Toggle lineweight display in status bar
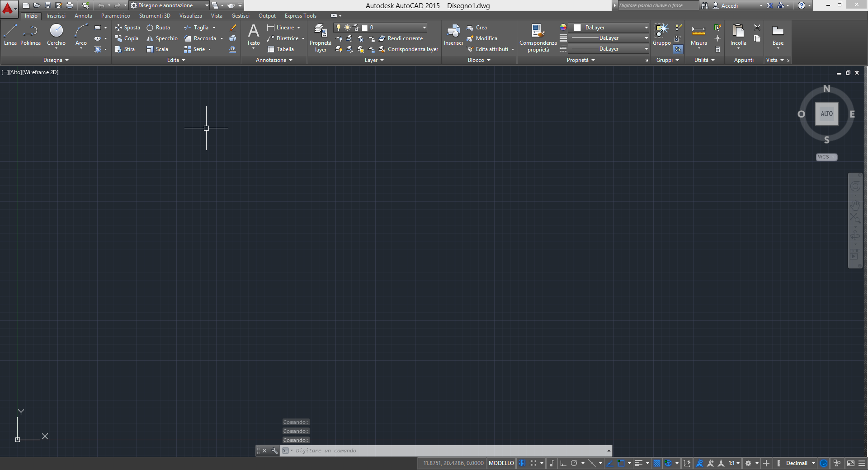Viewport: 868px width, 470px height. 638,463
